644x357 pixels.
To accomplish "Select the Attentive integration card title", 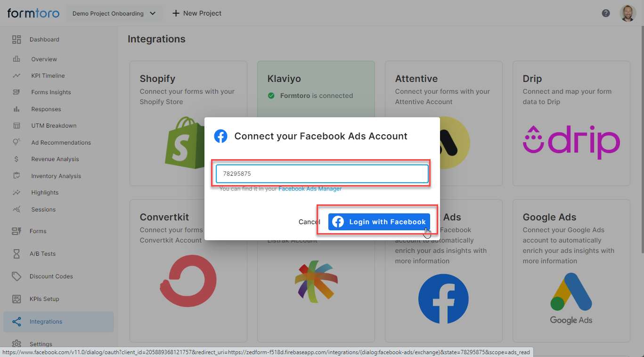I will (x=416, y=79).
